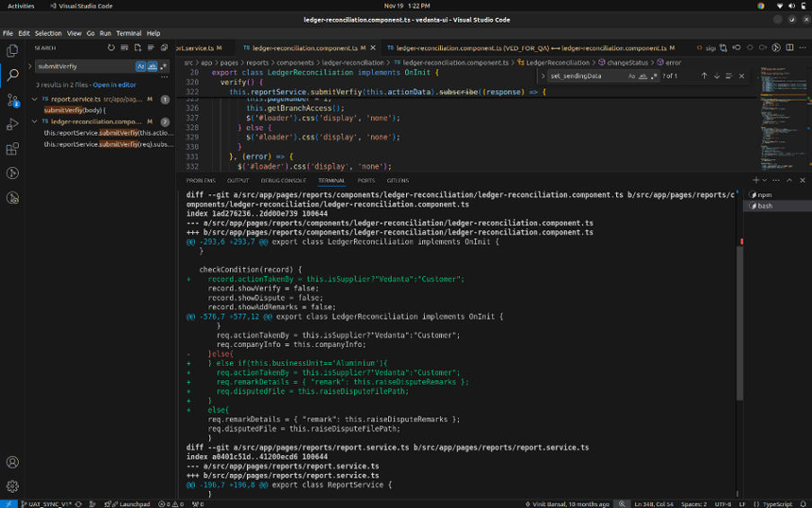The width and height of the screenshot is (812, 508).
Task: Open the Explorer view in activity bar
Action: pyautogui.click(x=13, y=52)
